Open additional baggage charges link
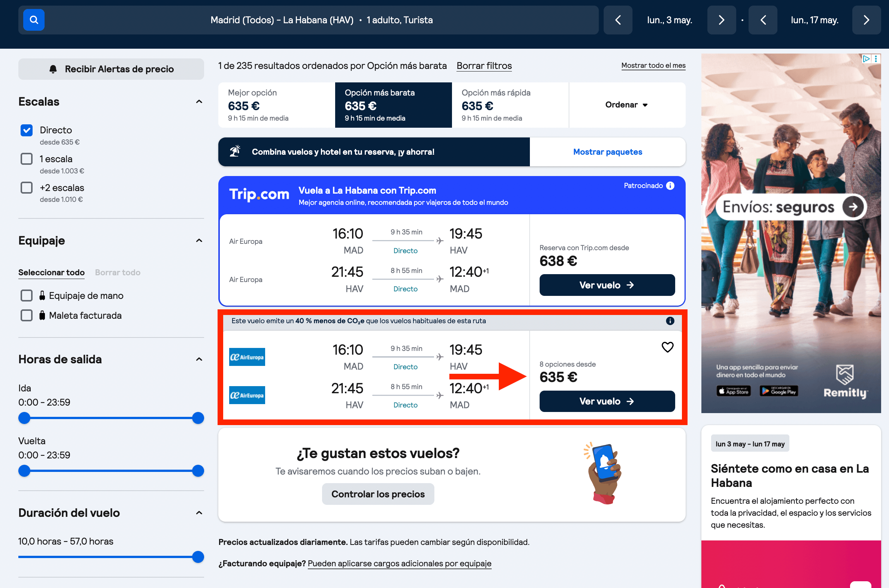 point(399,563)
